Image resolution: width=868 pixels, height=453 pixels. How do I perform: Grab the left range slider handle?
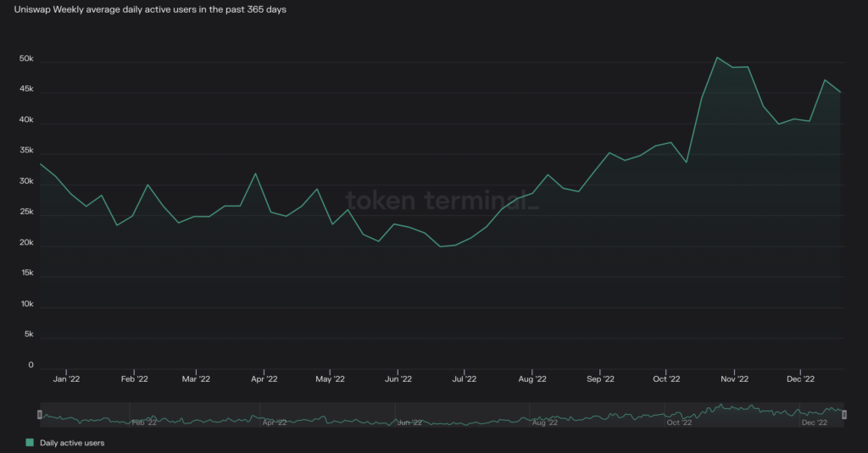tap(39, 414)
